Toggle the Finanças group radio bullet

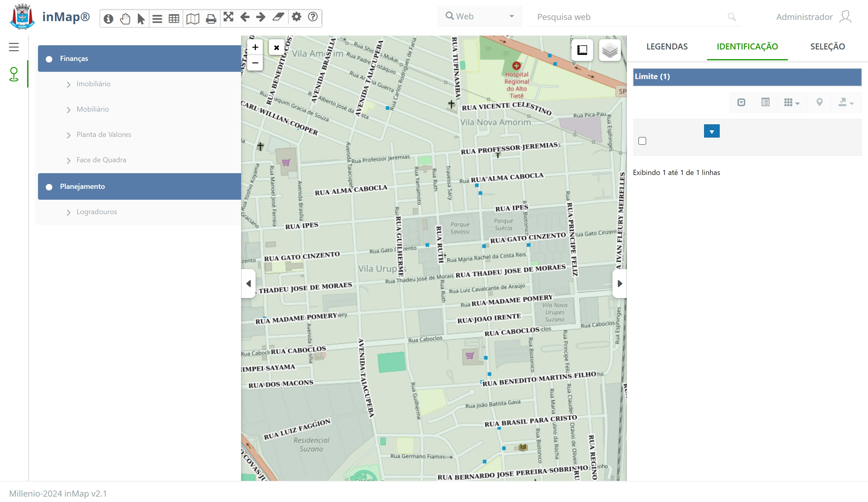[49, 59]
